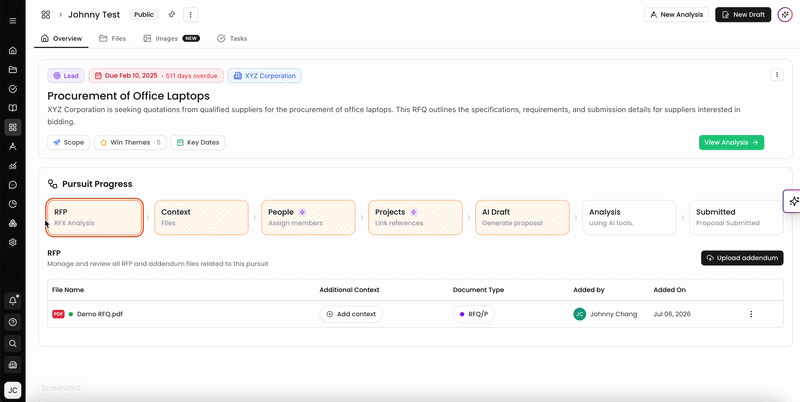Open the search icon in sidebar
800x402 pixels.
13,343
